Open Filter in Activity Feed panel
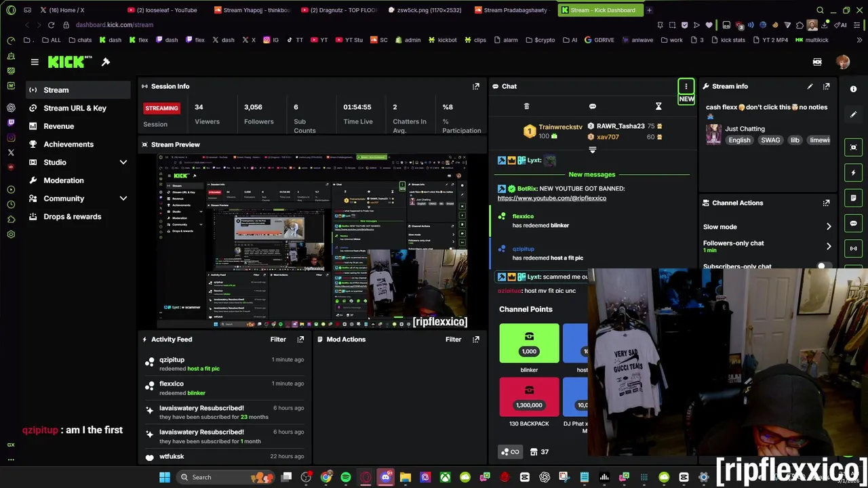The width and height of the screenshot is (868, 488). point(278,339)
